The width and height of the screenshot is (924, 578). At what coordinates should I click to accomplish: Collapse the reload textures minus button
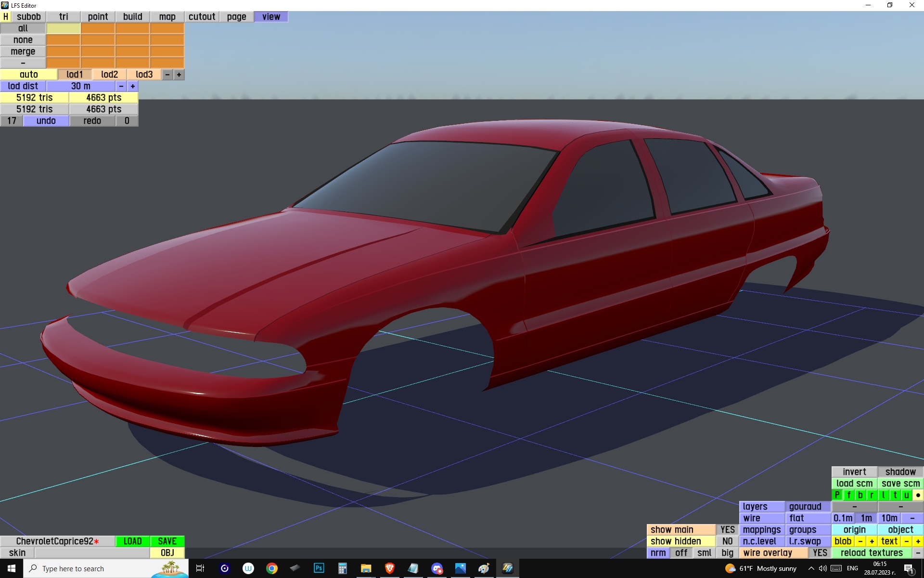918,552
